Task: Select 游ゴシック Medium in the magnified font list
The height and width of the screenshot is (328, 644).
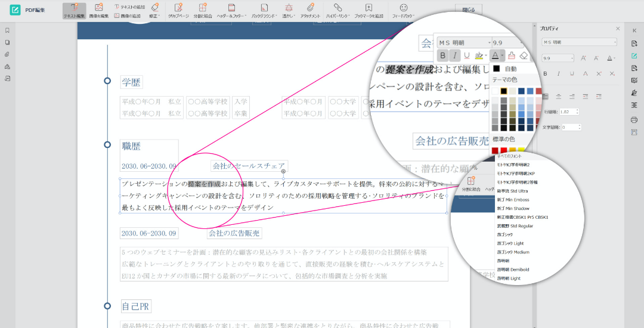Action: (513, 252)
